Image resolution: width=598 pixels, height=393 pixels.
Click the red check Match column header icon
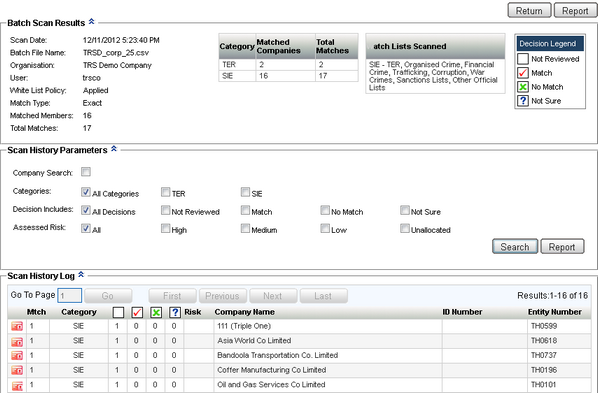tap(137, 312)
